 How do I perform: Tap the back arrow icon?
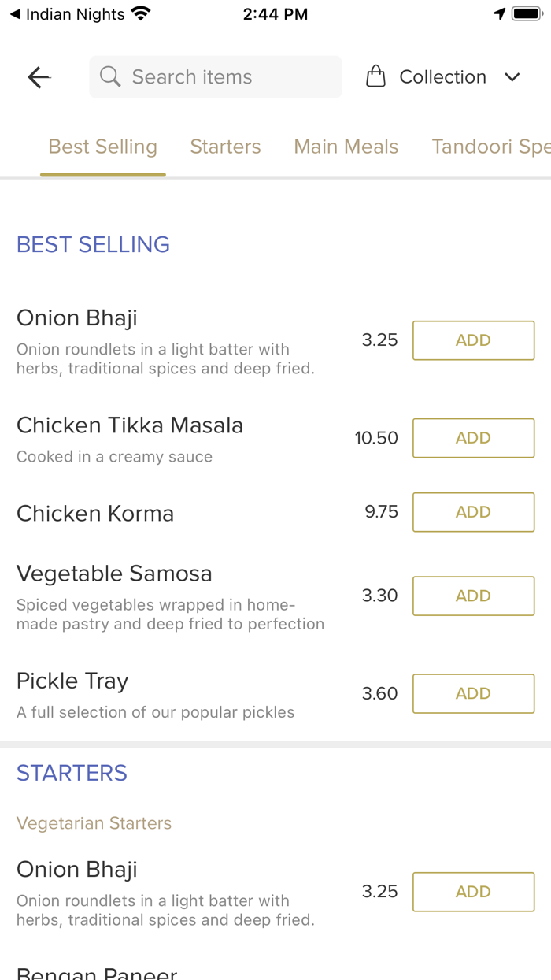[39, 77]
